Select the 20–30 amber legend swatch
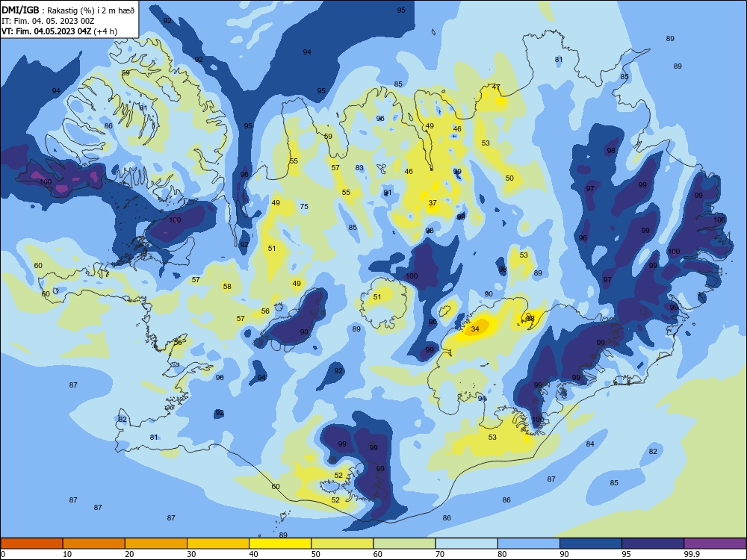 click(x=156, y=544)
